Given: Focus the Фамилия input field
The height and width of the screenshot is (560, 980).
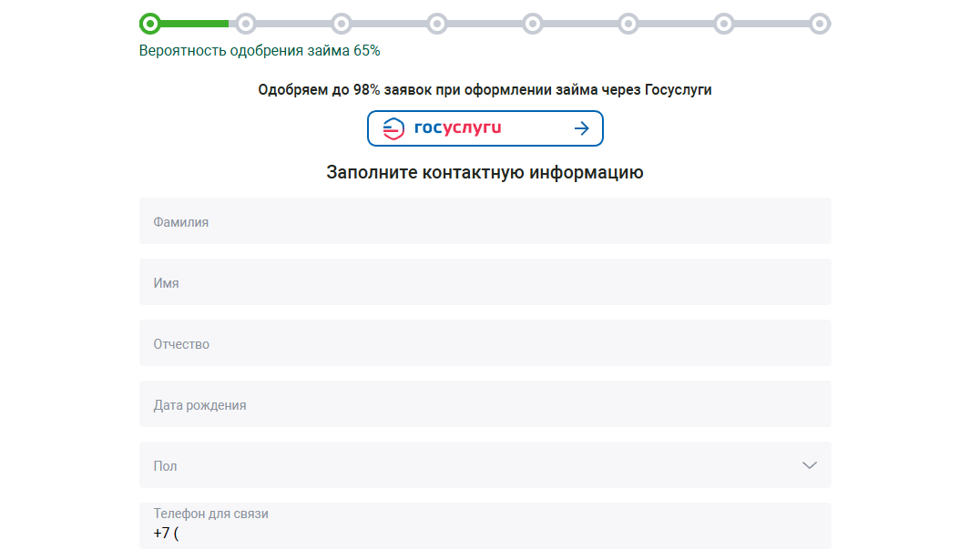Looking at the screenshot, I should point(485,221).
